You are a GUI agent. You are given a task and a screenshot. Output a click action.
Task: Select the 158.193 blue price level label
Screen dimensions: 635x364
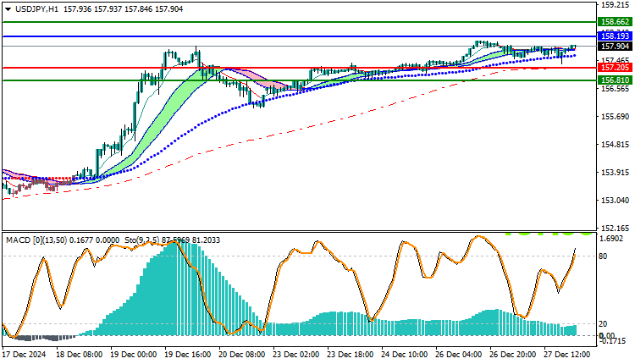[615, 36]
